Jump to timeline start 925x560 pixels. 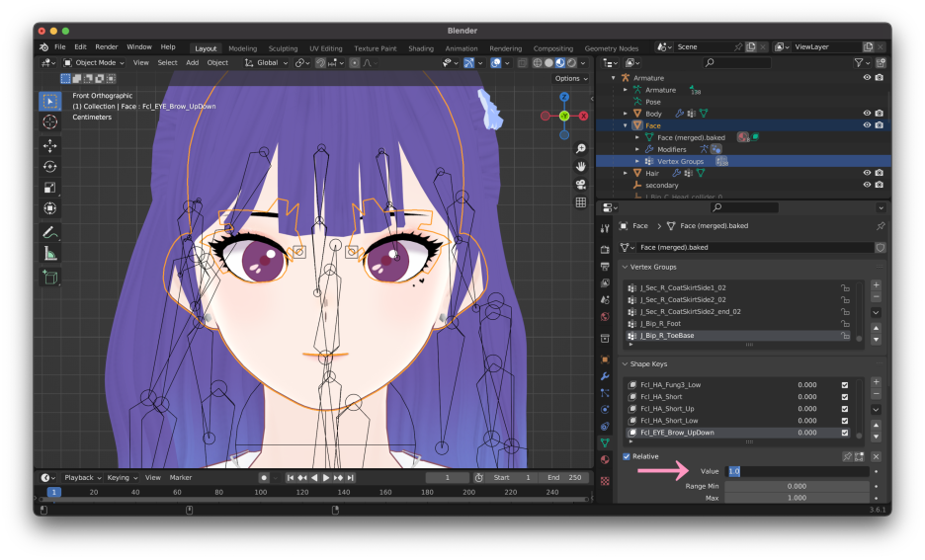291,477
